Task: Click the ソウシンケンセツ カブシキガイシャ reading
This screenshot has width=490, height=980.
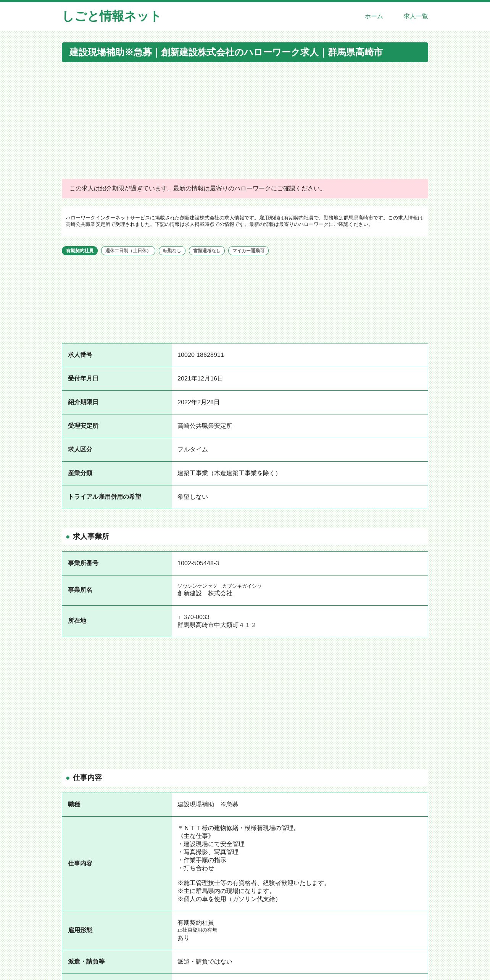Action: pyautogui.click(x=219, y=586)
